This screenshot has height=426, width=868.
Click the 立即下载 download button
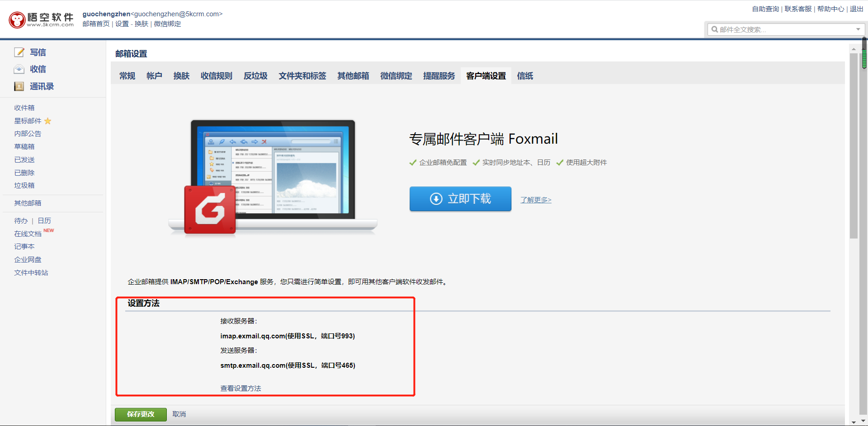coord(460,199)
